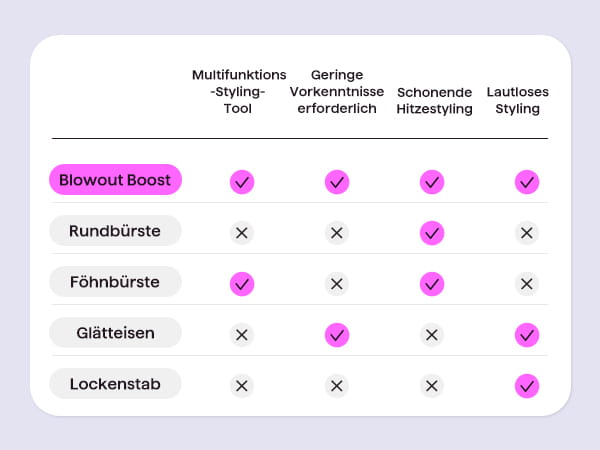Click Rundbürste Schonende Hitzestyling checkmark
Viewport: 600px width, 450px height.
point(432,233)
